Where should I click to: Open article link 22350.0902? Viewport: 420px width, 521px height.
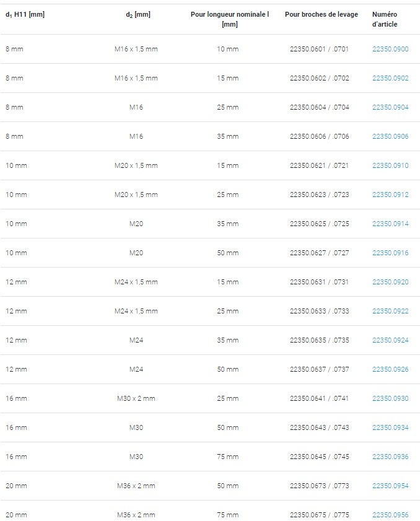point(390,78)
